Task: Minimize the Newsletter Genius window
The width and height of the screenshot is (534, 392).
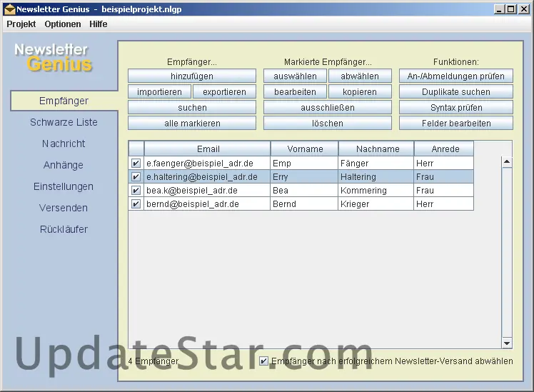Action: point(499,9)
